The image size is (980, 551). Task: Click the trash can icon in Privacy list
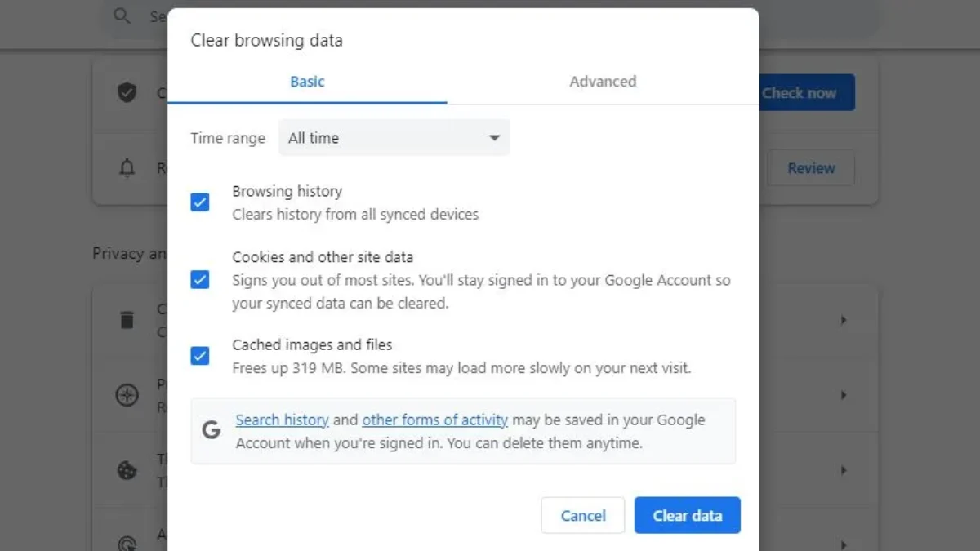[x=127, y=319]
